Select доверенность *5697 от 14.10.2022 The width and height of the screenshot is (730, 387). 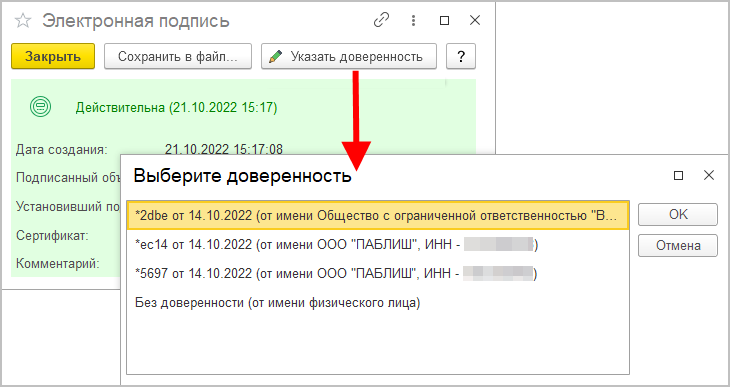[378, 274]
